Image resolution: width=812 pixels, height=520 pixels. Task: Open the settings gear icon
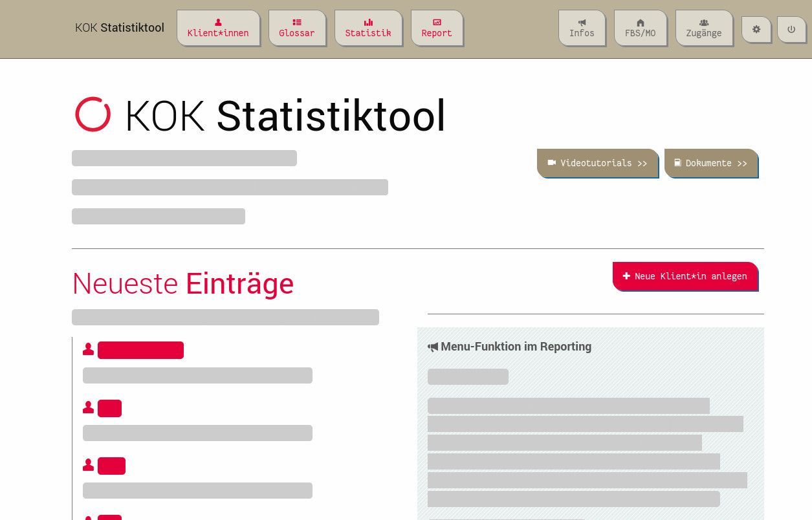(x=756, y=29)
